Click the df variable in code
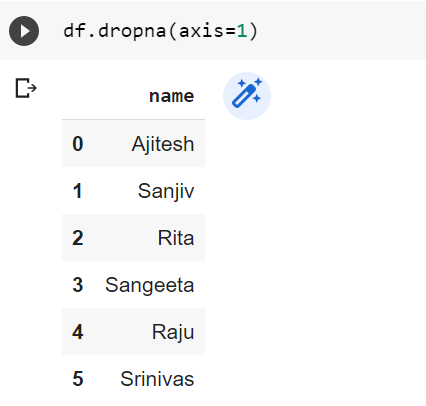The width and height of the screenshot is (426, 406). pos(74,31)
